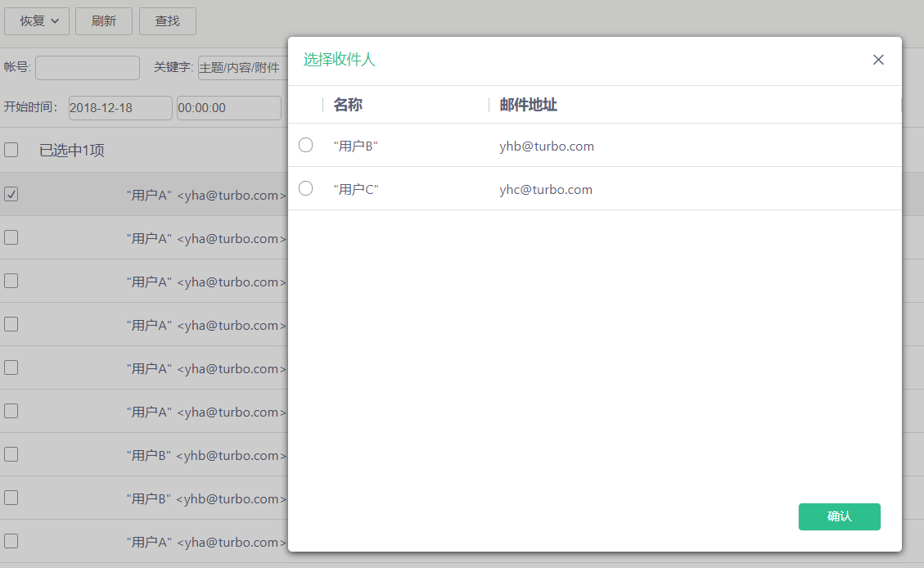Focus the 帐号 input field

(88, 68)
